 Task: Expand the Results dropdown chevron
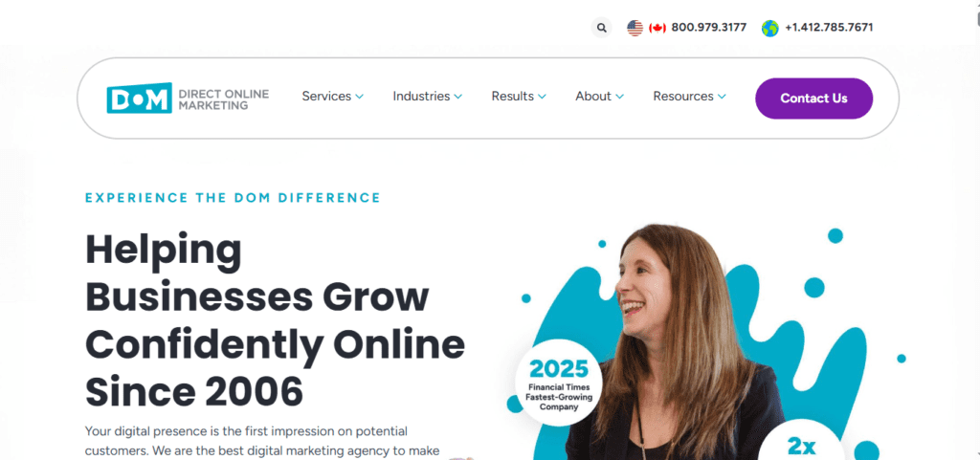542,97
